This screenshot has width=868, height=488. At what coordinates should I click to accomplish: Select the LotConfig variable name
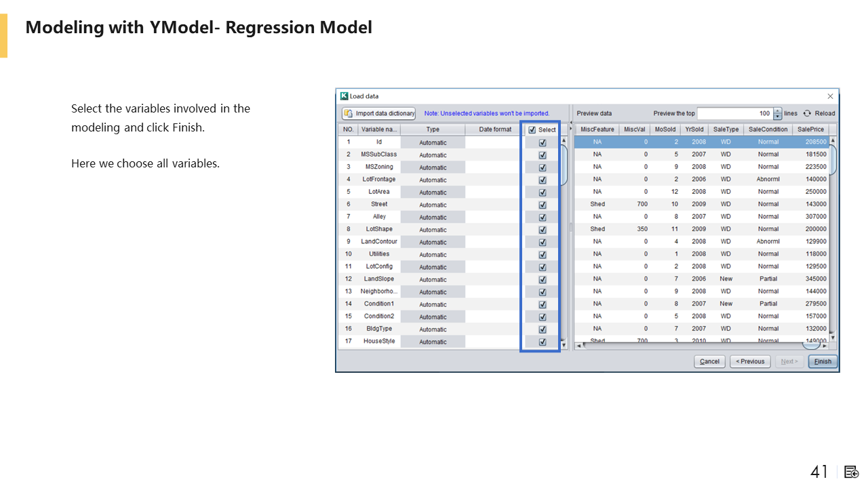(379, 267)
